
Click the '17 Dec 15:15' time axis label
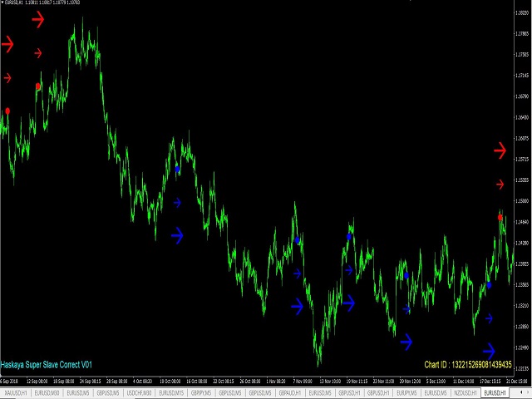[x=490, y=382]
